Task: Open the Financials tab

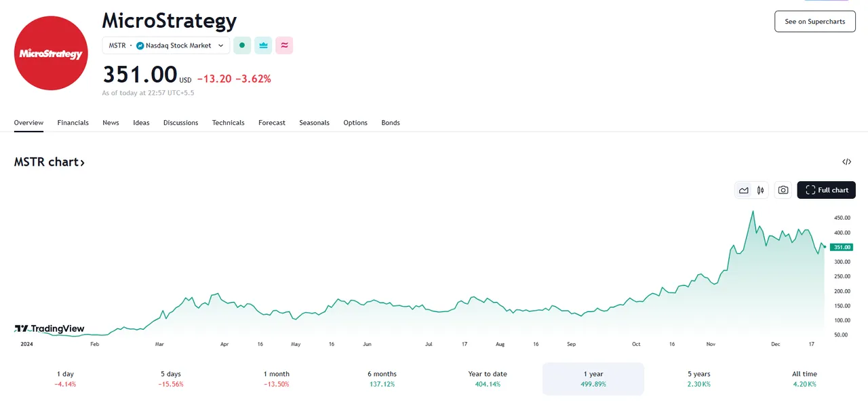Action: (x=73, y=123)
